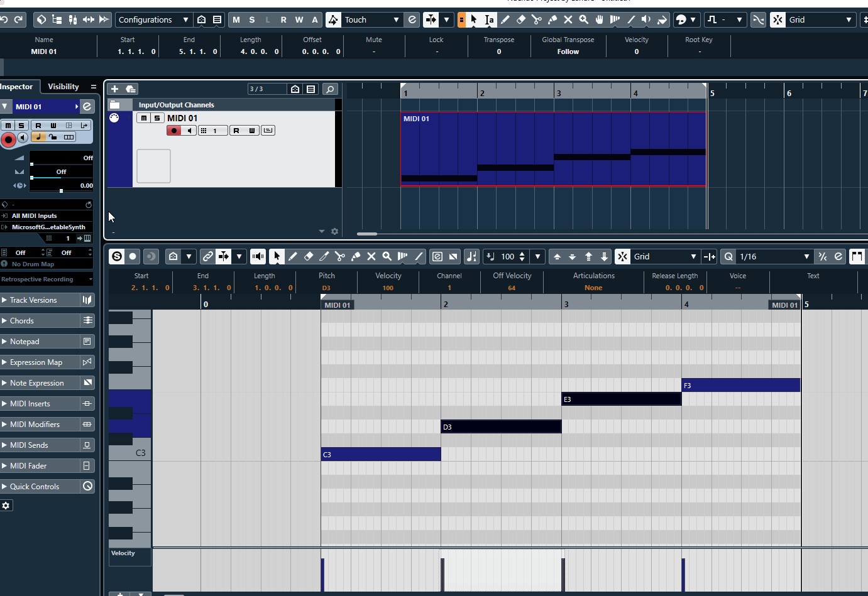Select the Color bucket tool in project toolbar
Image resolution: width=868 pixels, height=596 pixels.
click(x=662, y=19)
